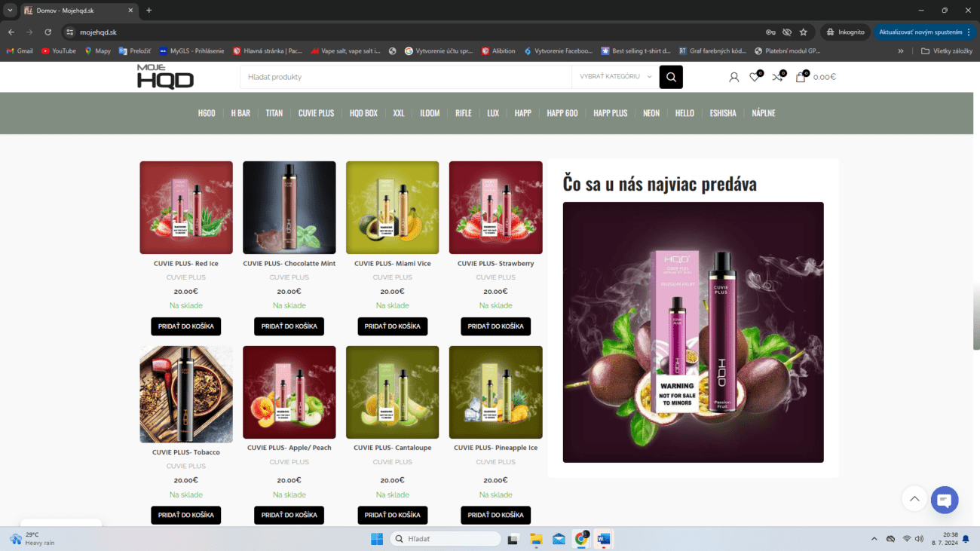Select CUVIE PLUS menu item
The width and height of the screenshot is (980, 551).
pyautogui.click(x=316, y=113)
